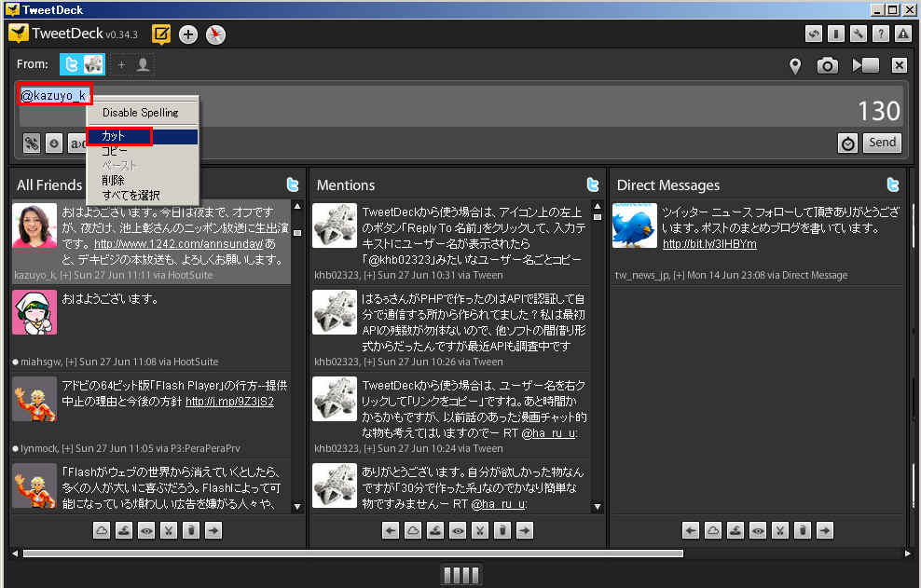Click the warning triangle notifications icon
Screen dimensions: 921x588
pos(902,34)
